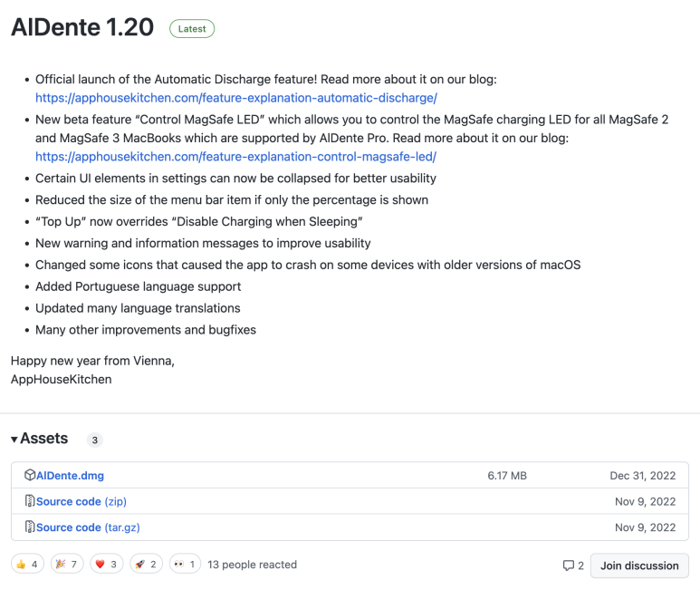This screenshot has height=590, width=700.
Task: Click the 'AppHouseKitchen' signature text
Action: [62, 380]
